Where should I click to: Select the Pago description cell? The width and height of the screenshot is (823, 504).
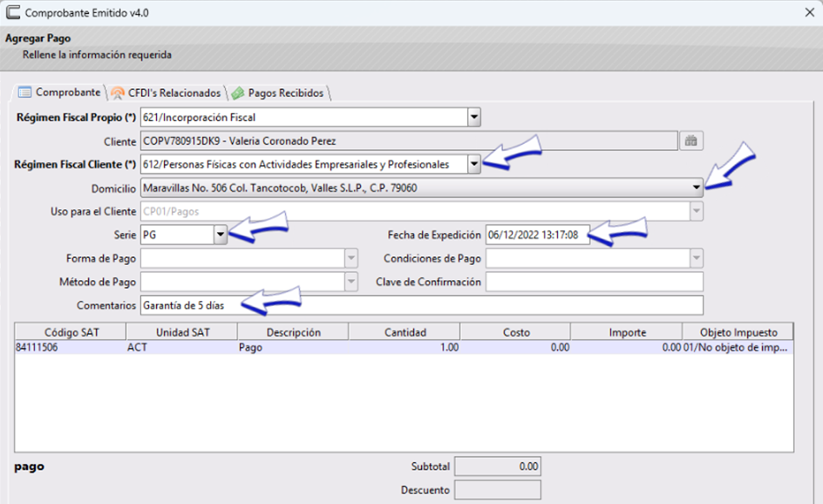pyautogui.click(x=293, y=348)
